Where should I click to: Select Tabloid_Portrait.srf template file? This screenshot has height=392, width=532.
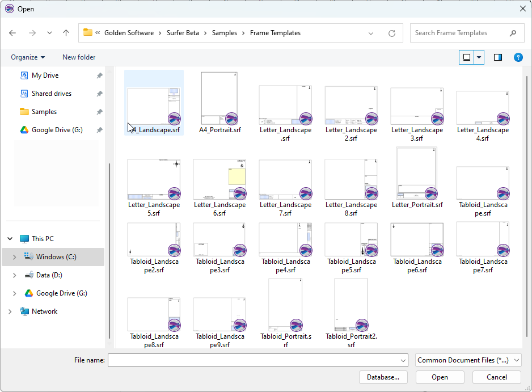tap(285, 305)
